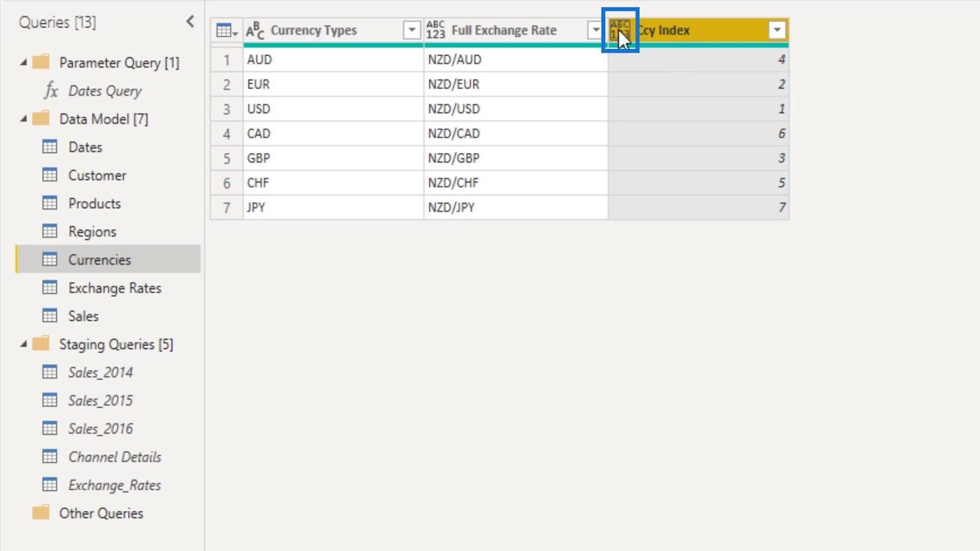Viewport: 980px width, 551px height.
Task: Select the Sales query
Action: (83, 316)
